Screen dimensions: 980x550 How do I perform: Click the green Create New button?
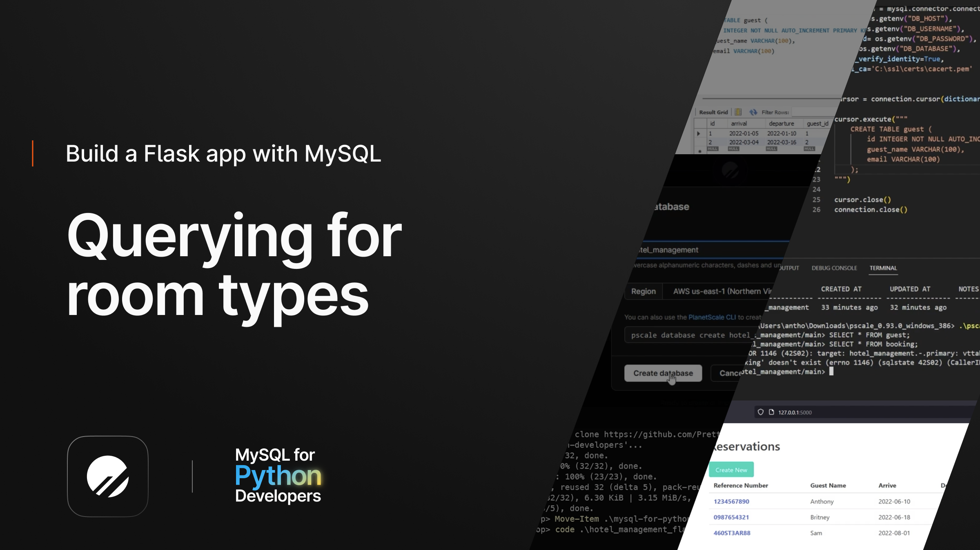pyautogui.click(x=731, y=470)
